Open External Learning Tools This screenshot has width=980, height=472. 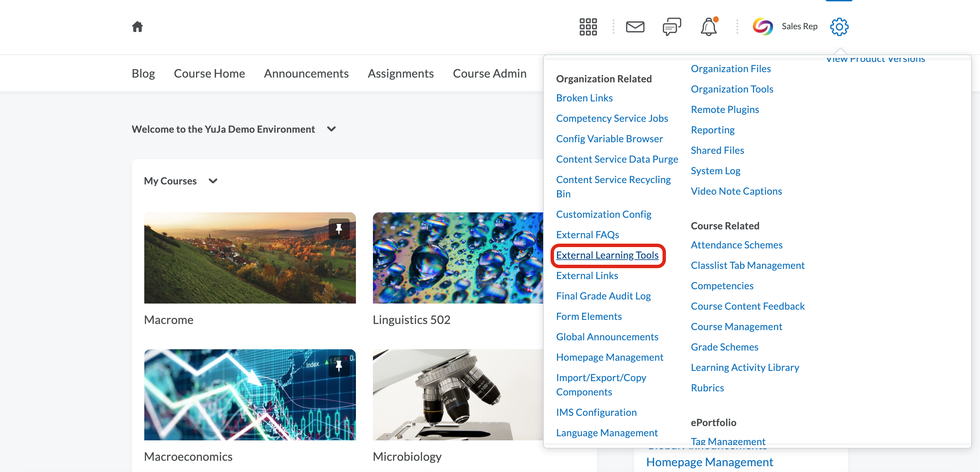[607, 255]
